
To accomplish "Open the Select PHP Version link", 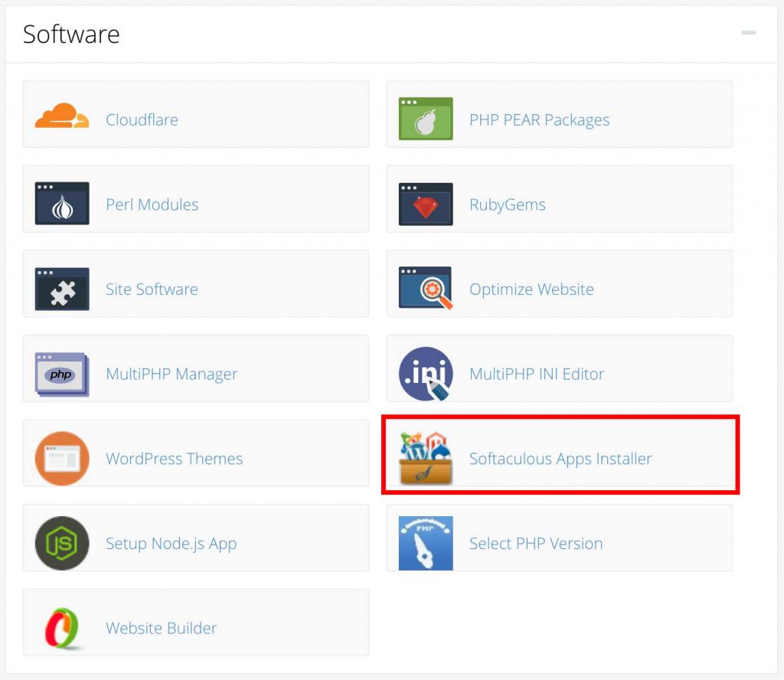I will [x=535, y=544].
